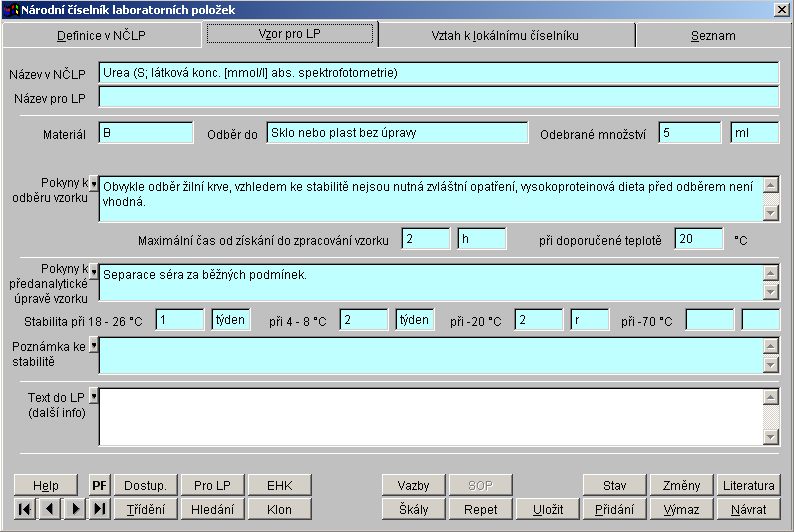This screenshot has height=532, width=794.
Task: Go to next record arrow
Action: click(75, 509)
